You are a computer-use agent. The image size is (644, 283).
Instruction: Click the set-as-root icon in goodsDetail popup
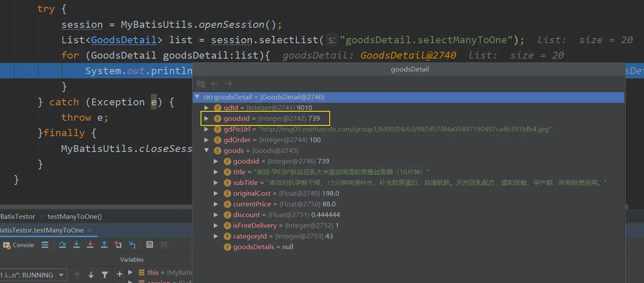click(201, 83)
